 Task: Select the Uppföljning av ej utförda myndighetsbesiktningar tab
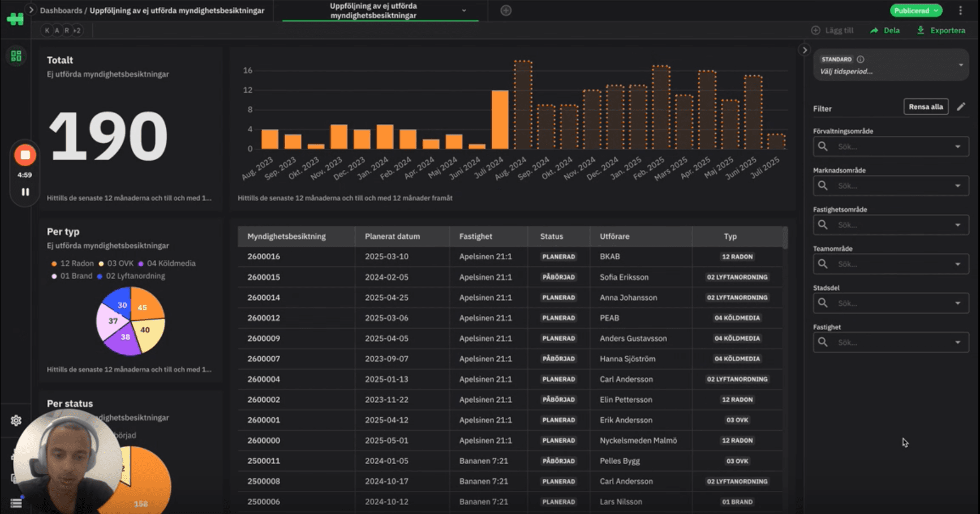(x=373, y=11)
